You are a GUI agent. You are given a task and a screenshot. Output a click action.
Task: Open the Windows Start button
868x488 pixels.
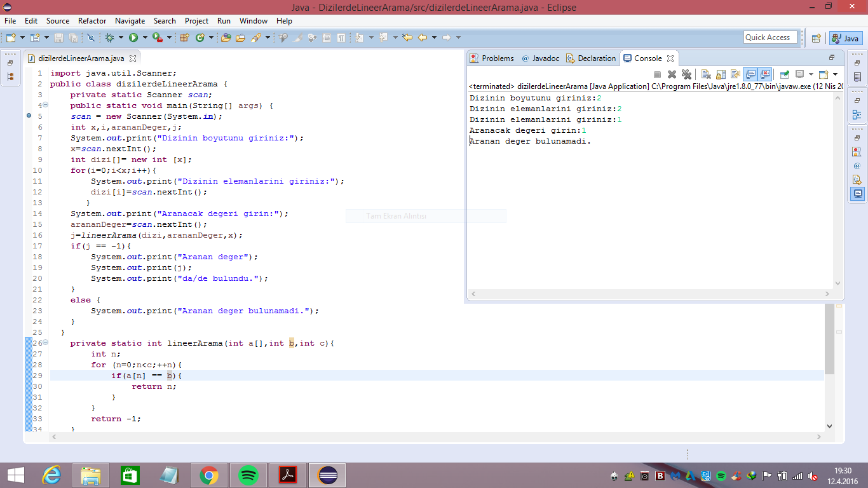tap(15, 475)
